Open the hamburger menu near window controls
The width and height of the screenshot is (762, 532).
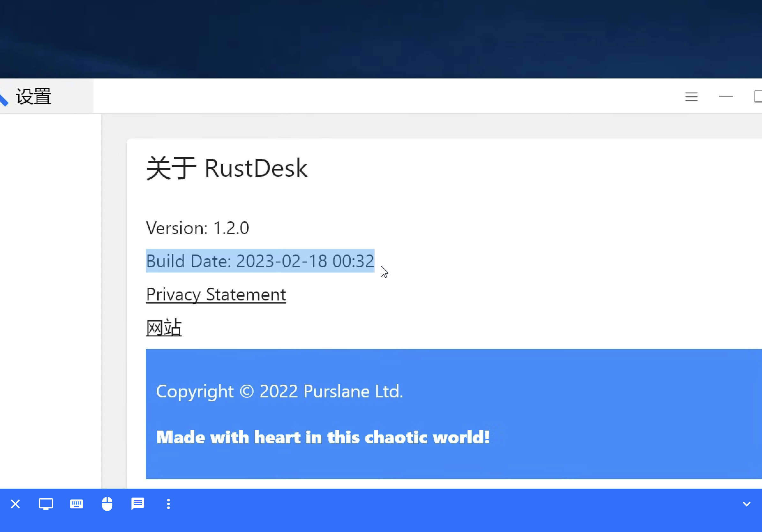[692, 97]
